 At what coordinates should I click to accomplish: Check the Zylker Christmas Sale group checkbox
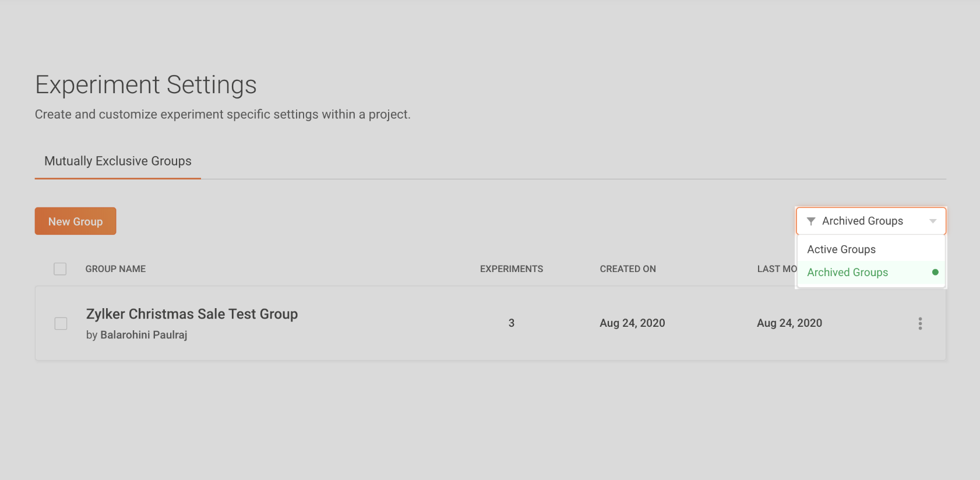click(x=61, y=323)
